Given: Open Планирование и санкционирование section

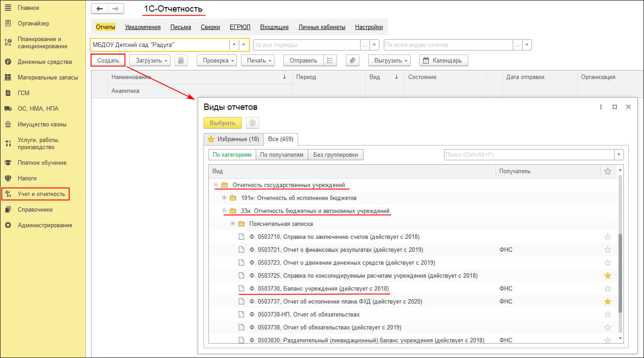Looking at the screenshot, I should click(42, 42).
